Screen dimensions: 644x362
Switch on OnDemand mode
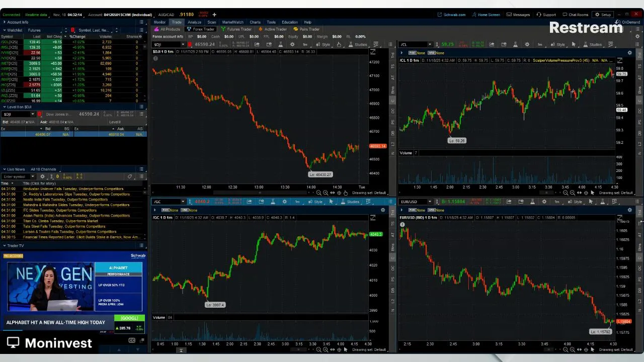click(x=628, y=22)
